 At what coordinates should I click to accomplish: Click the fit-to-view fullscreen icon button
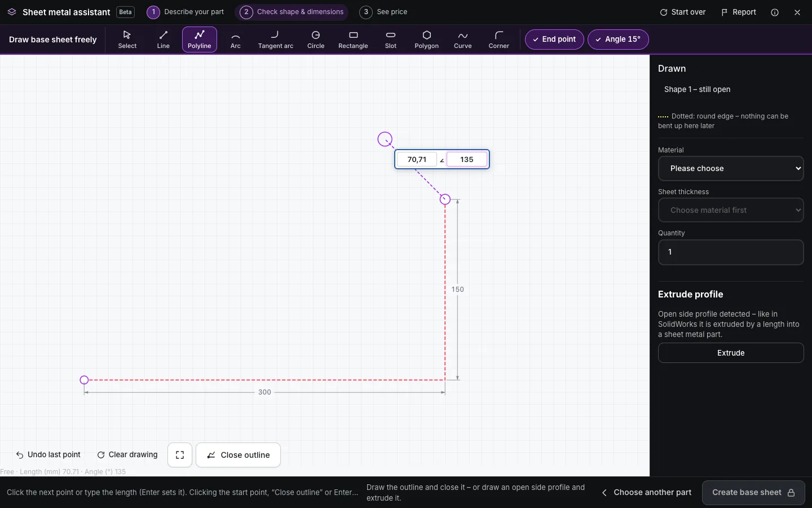[180, 455]
